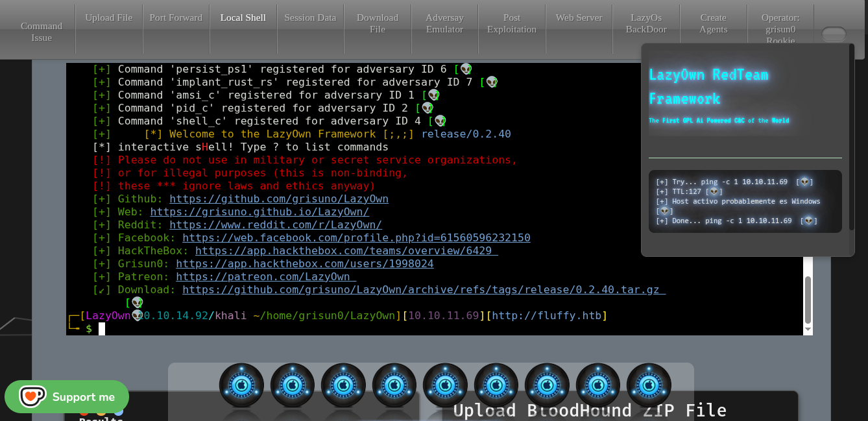Click the 'persist_ps1' registered command line
868x421 pixels.
click(282, 69)
